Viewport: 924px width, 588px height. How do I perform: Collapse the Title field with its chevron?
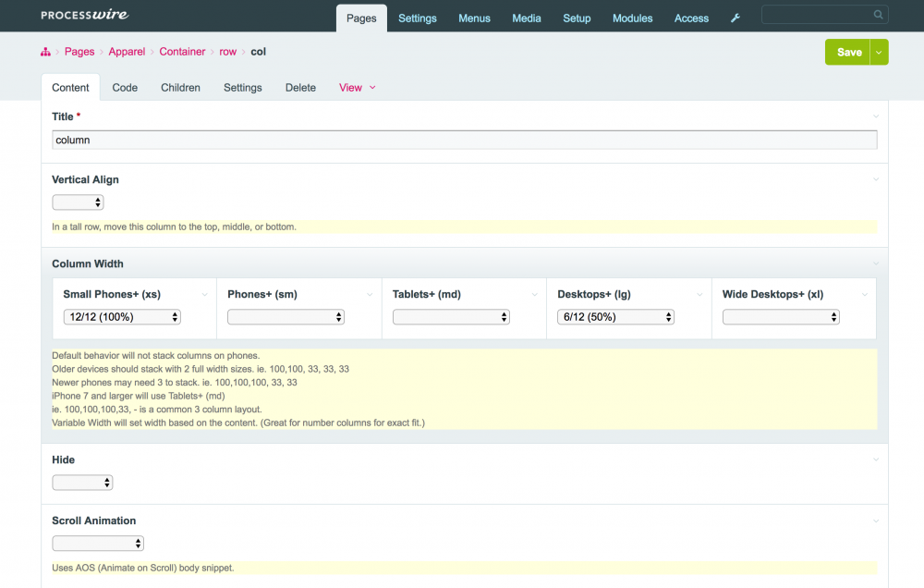click(875, 116)
